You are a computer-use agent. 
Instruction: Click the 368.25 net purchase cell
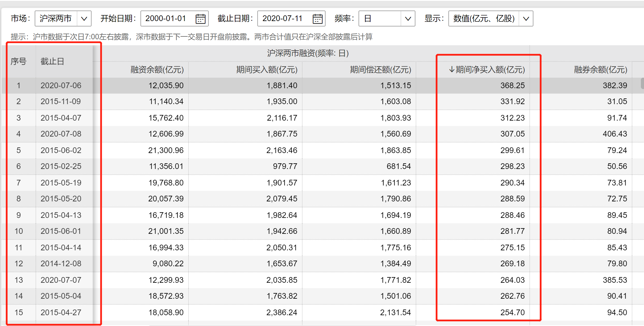[512, 86]
